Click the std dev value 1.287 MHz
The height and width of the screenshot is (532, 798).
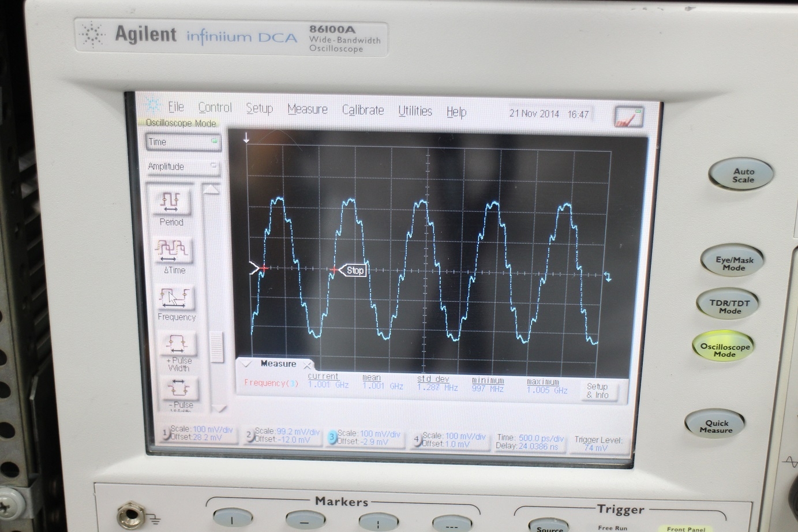(437, 388)
